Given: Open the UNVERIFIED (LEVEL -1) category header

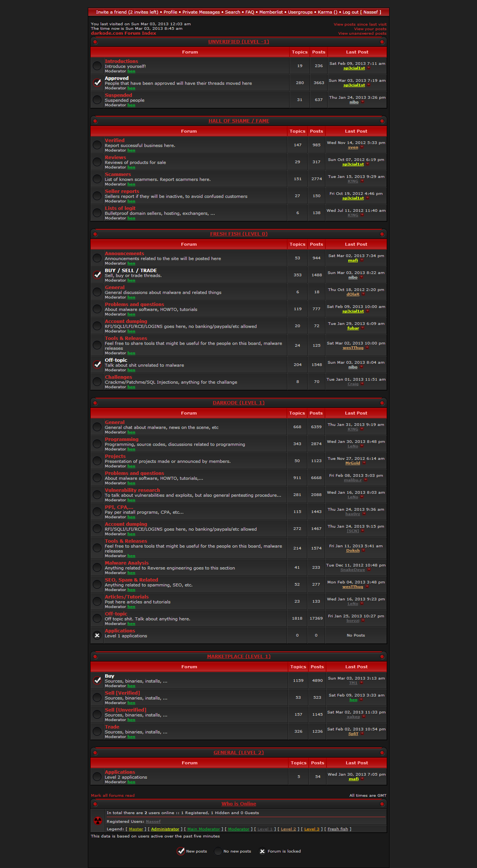Looking at the screenshot, I should pyautogui.click(x=238, y=42).
